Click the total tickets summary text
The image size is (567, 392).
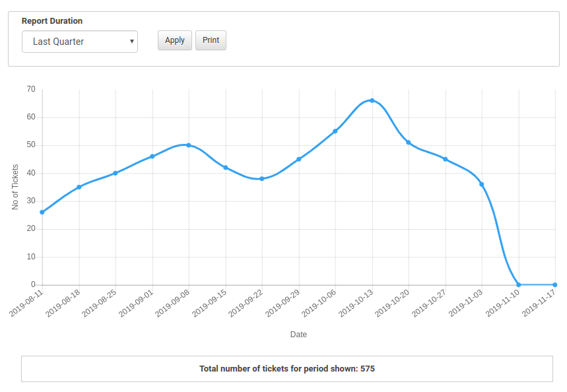pyautogui.click(x=287, y=369)
